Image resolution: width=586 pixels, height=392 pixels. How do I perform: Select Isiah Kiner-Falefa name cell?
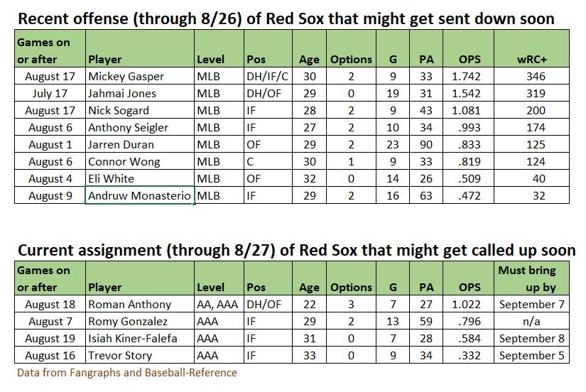click(x=140, y=338)
